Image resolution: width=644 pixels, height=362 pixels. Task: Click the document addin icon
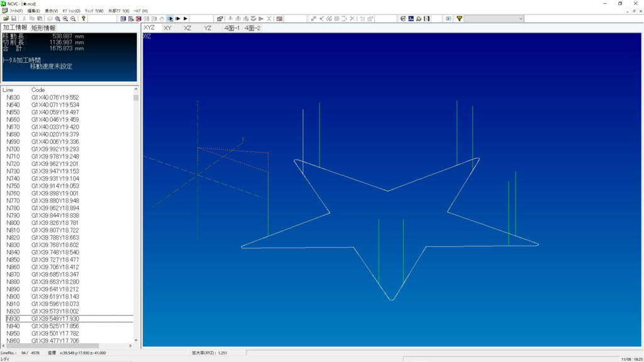click(426, 18)
